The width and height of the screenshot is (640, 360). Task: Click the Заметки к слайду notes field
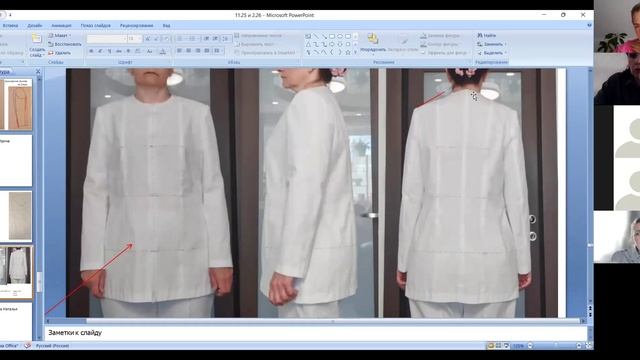click(316, 333)
